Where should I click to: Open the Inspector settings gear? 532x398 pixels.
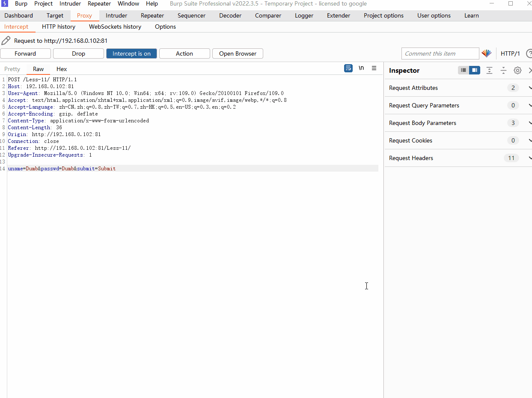(517, 70)
